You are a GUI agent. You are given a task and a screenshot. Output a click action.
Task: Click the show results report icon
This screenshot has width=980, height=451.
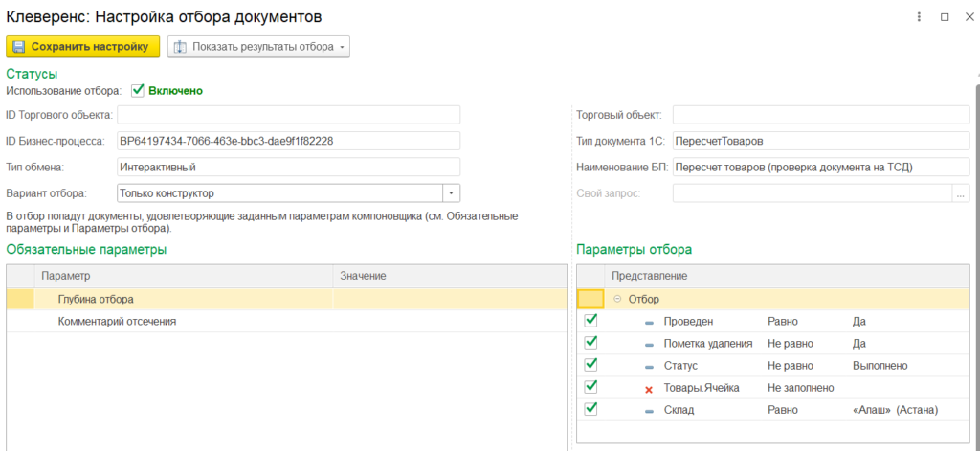coord(180,46)
